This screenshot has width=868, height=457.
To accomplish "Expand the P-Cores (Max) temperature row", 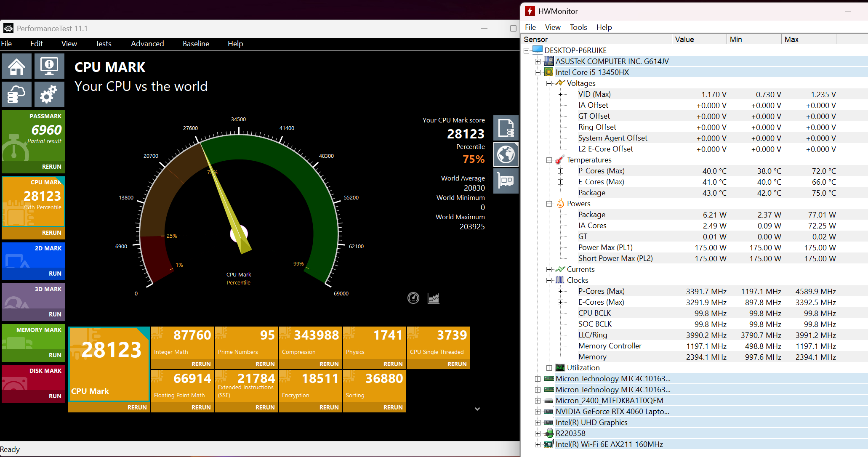I will click(560, 171).
